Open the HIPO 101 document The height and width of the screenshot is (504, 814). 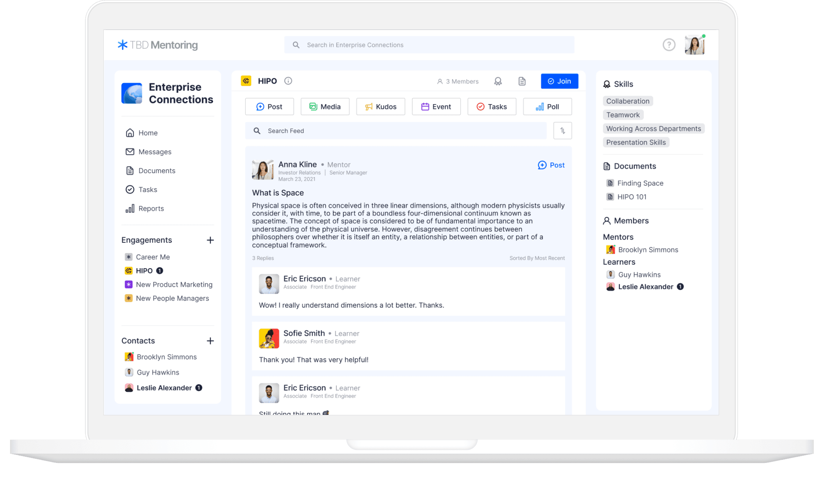coord(626,197)
